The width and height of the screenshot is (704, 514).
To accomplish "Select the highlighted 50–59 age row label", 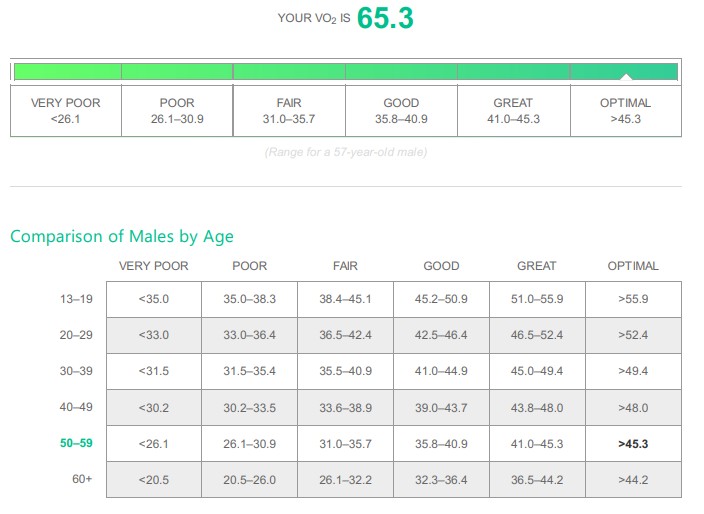I will point(76,443).
